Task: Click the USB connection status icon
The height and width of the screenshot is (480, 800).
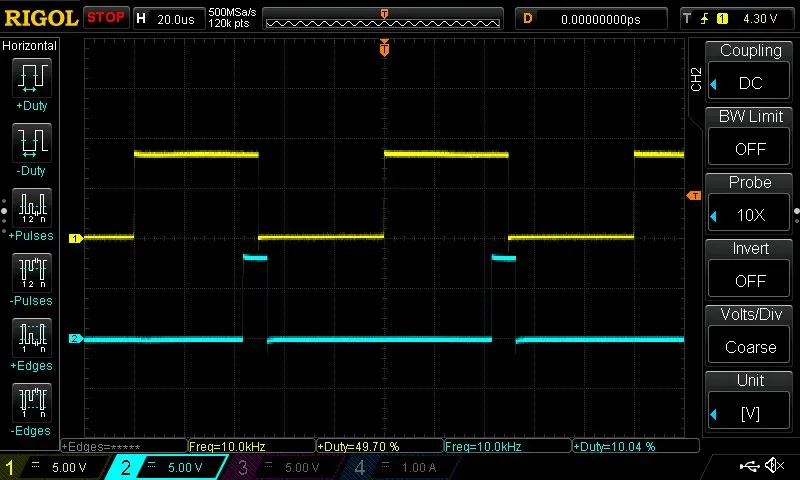Action: click(749, 465)
